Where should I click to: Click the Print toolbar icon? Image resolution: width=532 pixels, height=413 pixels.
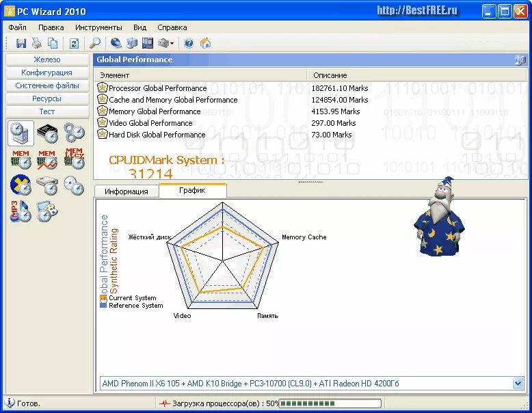(x=37, y=43)
